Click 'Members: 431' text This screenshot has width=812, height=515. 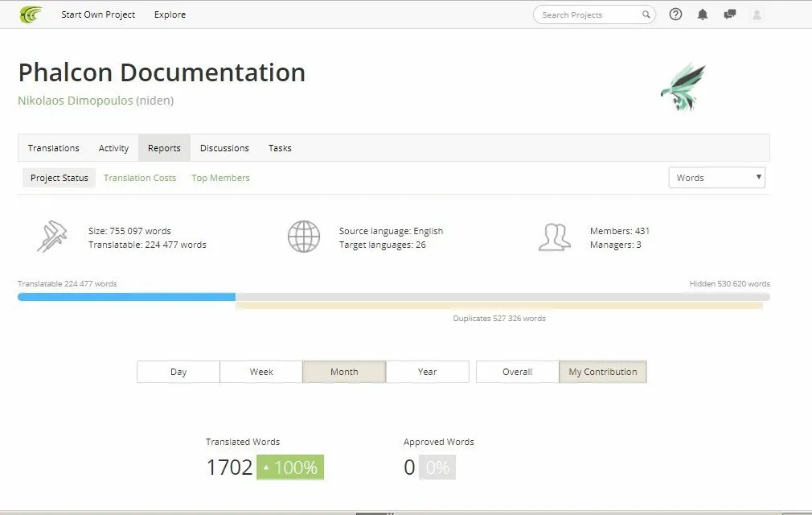(619, 231)
